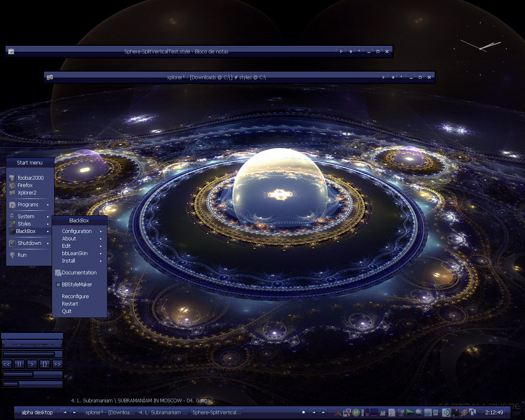525x420 pixels.
Task: Activate the L. Subramaniam taskbar entry
Action: pos(163,412)
